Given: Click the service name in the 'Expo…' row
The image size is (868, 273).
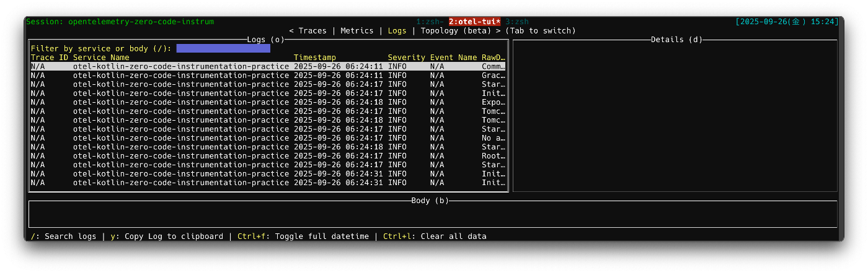Looking at the screenshot, I should 181,102.
